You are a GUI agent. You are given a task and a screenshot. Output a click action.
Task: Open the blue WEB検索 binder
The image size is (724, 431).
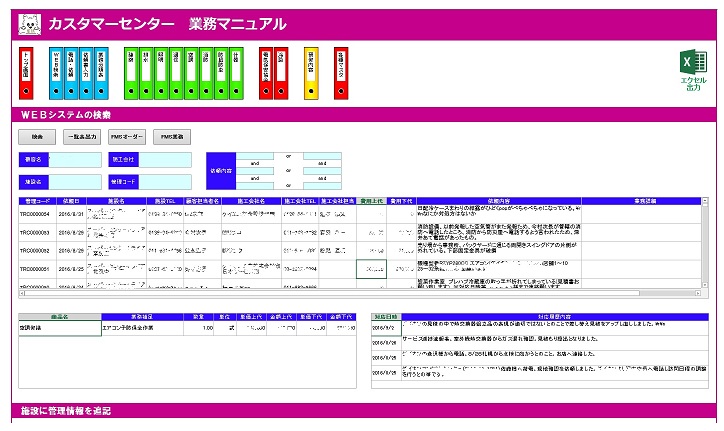(55, 72)
